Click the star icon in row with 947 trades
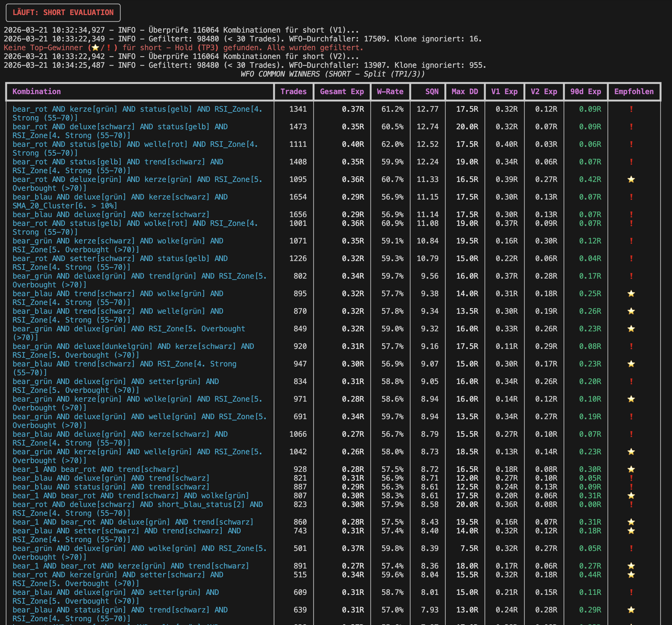Viewport: 672px width, 625px height. pyautogui.click(x=631, y=364)
